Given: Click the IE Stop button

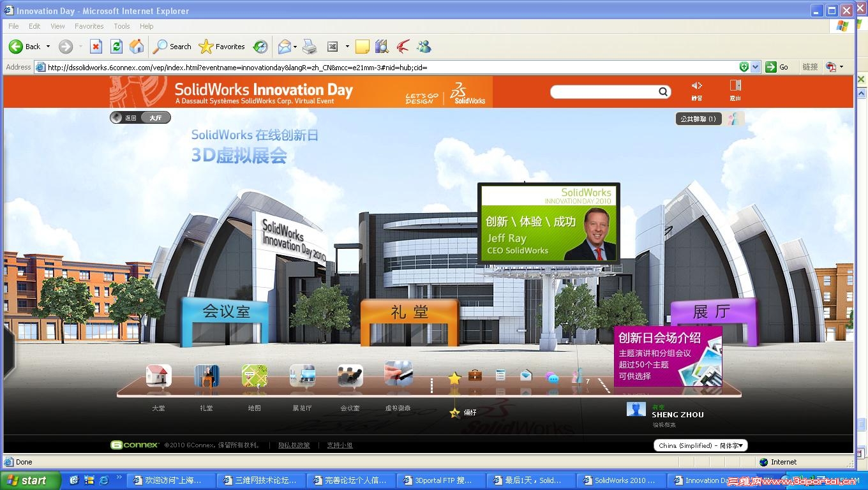Looking at the screenshot, I should click(96, 47).
